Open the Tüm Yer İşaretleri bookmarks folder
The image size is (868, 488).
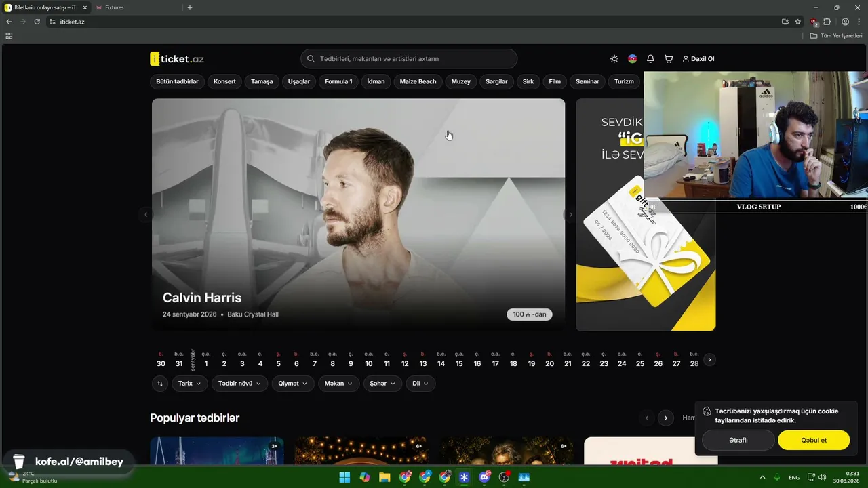click(x=836, y=35)
